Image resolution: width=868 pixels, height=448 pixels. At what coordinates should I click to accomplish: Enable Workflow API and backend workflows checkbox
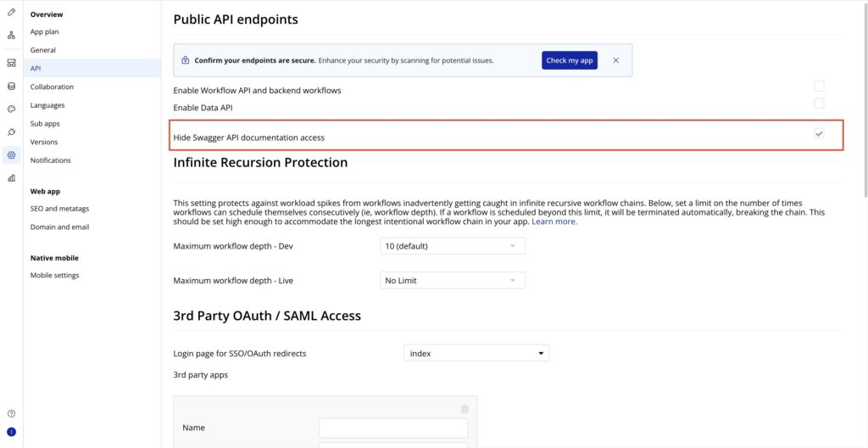[819, 86]
